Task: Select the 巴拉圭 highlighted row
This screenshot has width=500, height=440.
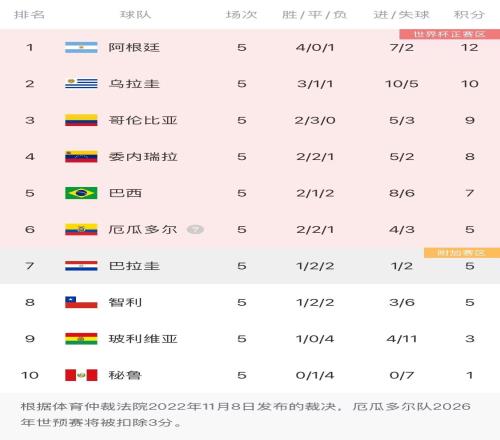Action: click(250, 266)
